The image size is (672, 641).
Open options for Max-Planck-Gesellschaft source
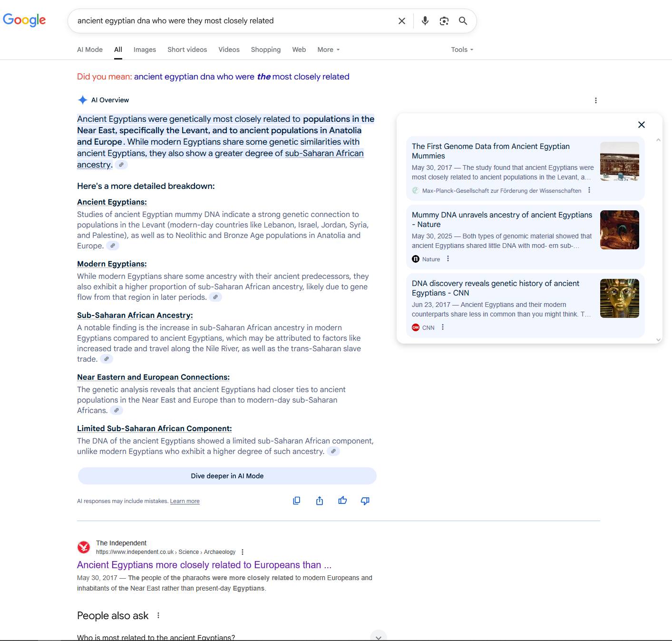point(589,190)
